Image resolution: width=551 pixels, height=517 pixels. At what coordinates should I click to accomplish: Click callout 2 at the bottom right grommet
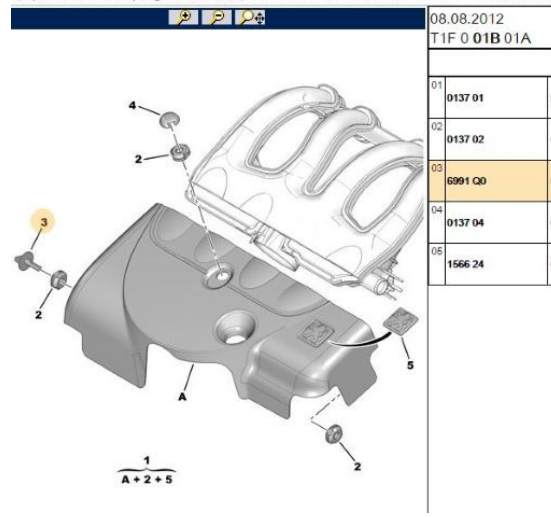pyautogui.click(x=357, y=467)
